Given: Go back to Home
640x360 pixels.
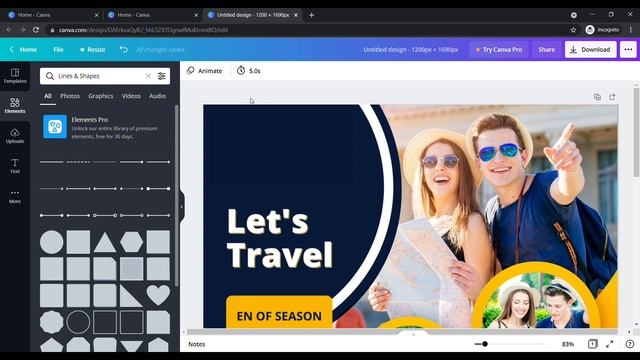Looking at the screenshot, I should pyautogui.click(x=23, y=49).
